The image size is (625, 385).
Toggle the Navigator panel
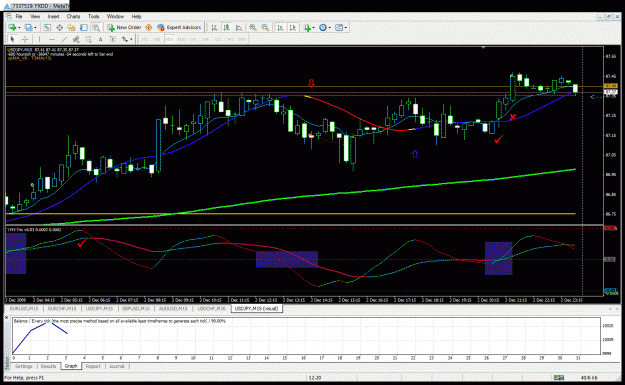pos(71,28)
